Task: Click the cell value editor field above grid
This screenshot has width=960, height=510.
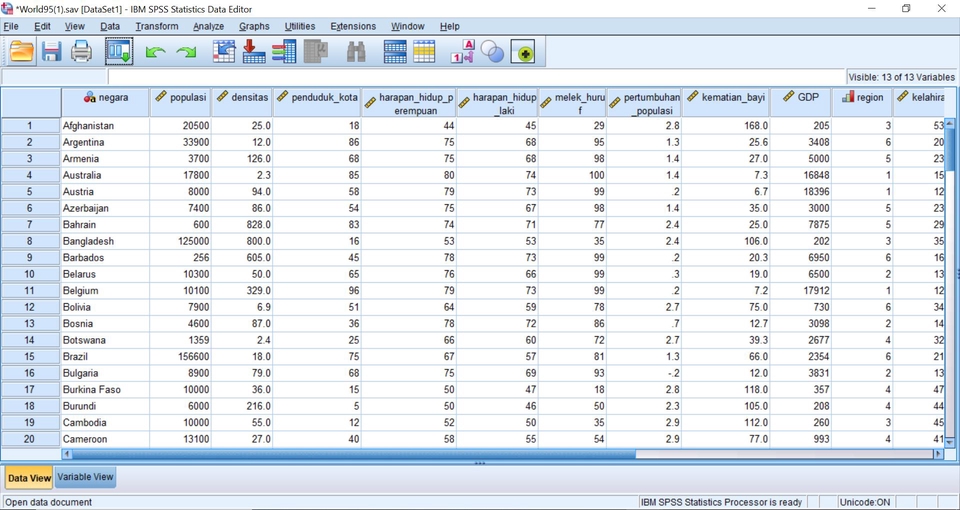Action: (476, 77)
